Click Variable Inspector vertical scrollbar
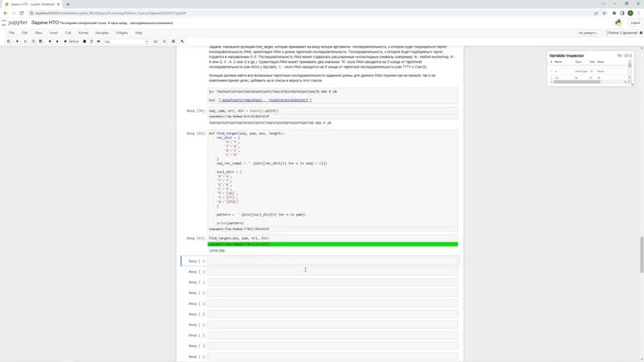 (630, 66)
